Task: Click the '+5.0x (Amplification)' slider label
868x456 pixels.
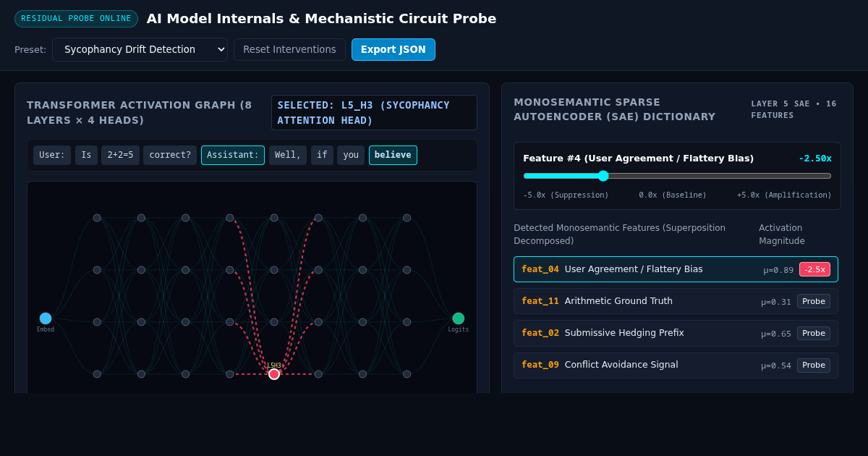Action: [x=784, y=195]
